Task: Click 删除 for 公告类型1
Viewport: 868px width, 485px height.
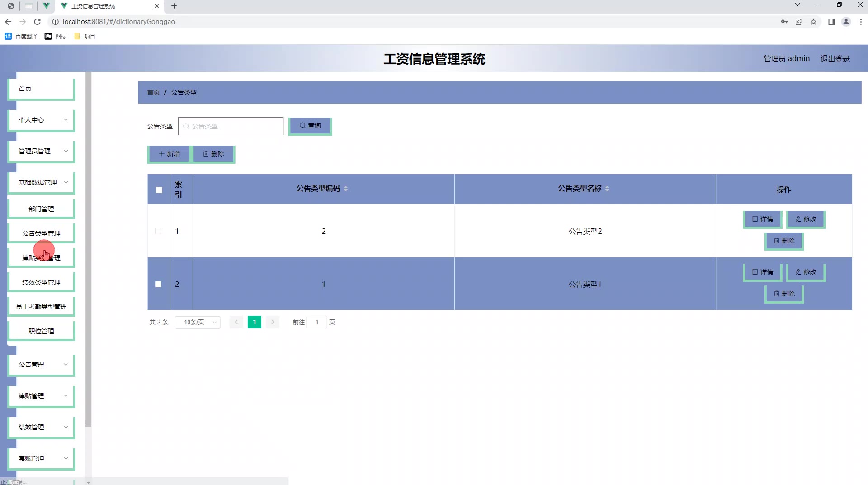Action: pos(784,294)
